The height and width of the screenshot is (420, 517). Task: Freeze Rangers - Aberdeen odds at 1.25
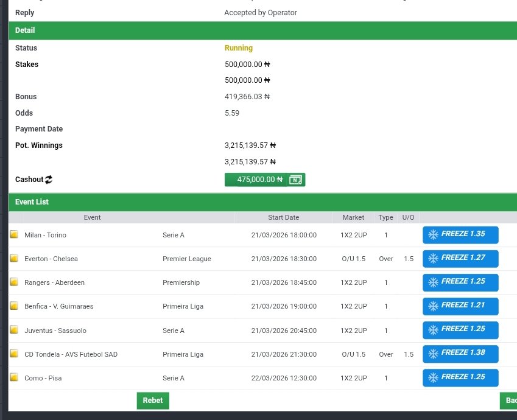pos(460,282)
